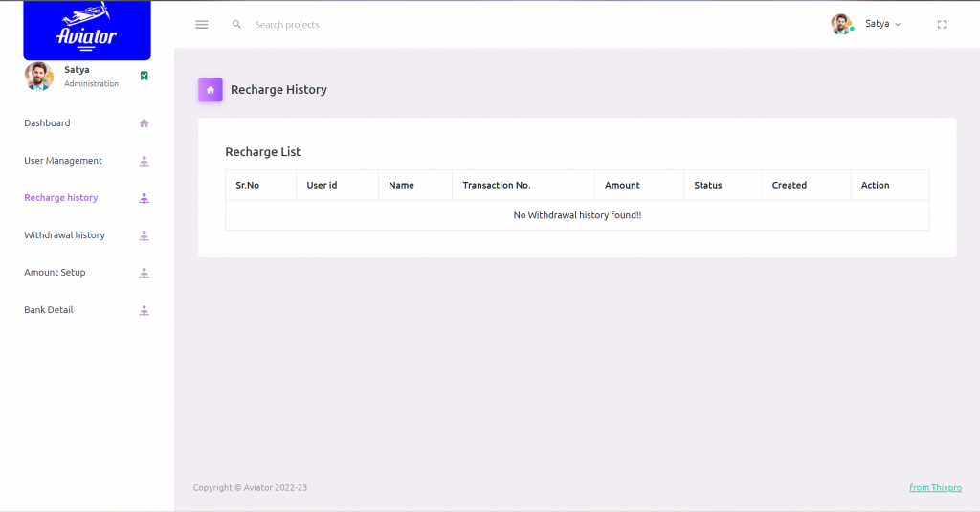Click the purple home icon beside Recharge History
Screen dimensions: 980x512
[211, 90]
